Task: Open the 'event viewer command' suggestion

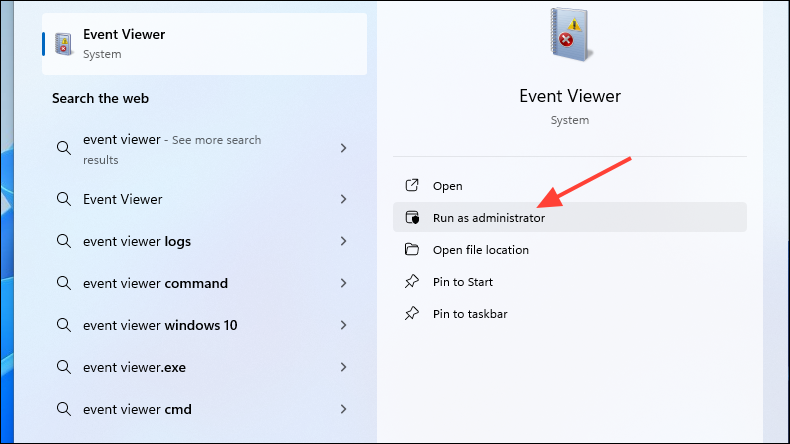Action: point(203,283)
